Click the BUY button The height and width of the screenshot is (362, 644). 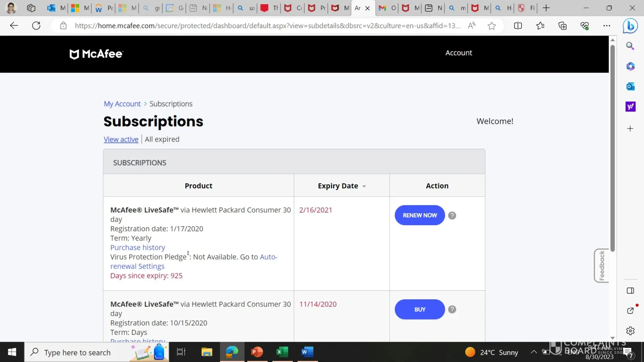click(x=420, y=310)
